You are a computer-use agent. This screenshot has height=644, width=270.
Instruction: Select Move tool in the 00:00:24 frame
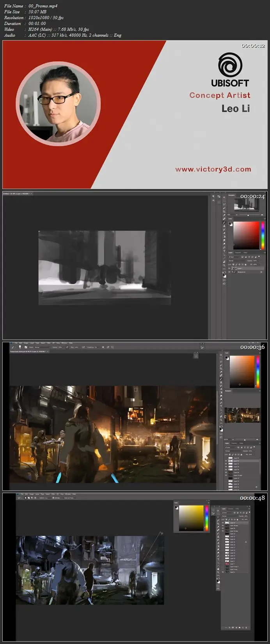[x=224, y=197]
